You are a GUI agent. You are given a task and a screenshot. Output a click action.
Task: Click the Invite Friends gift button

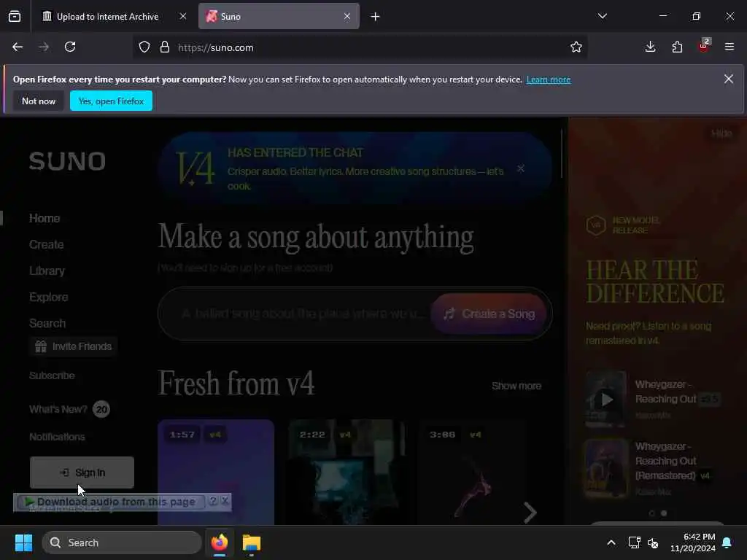point(74,346)
